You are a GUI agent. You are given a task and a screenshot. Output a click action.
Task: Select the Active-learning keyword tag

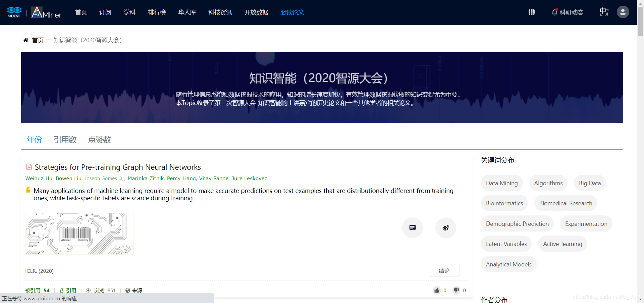click(562, 244)
